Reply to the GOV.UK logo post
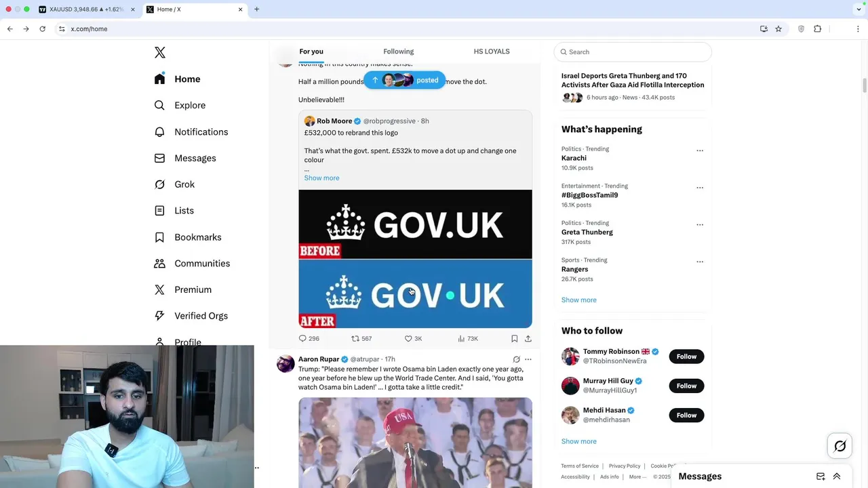The height and width of the screenshot is (488, 868). click(309, 338)
